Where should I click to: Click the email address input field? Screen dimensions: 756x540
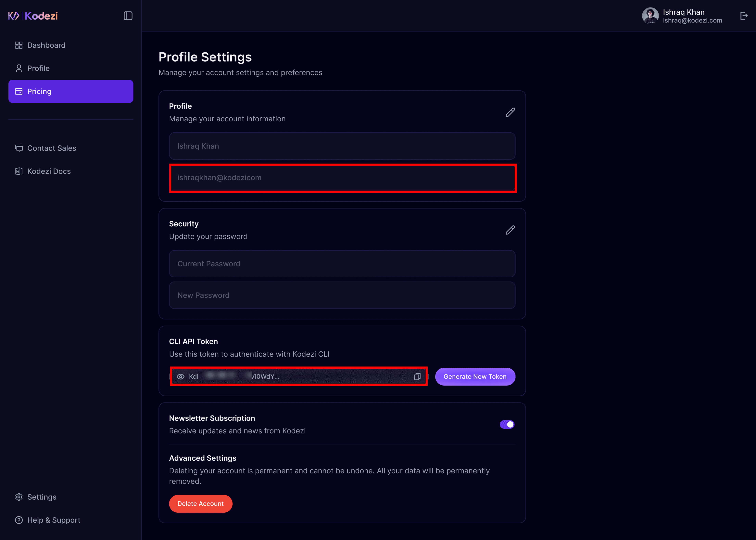click(x=342, y=178)
